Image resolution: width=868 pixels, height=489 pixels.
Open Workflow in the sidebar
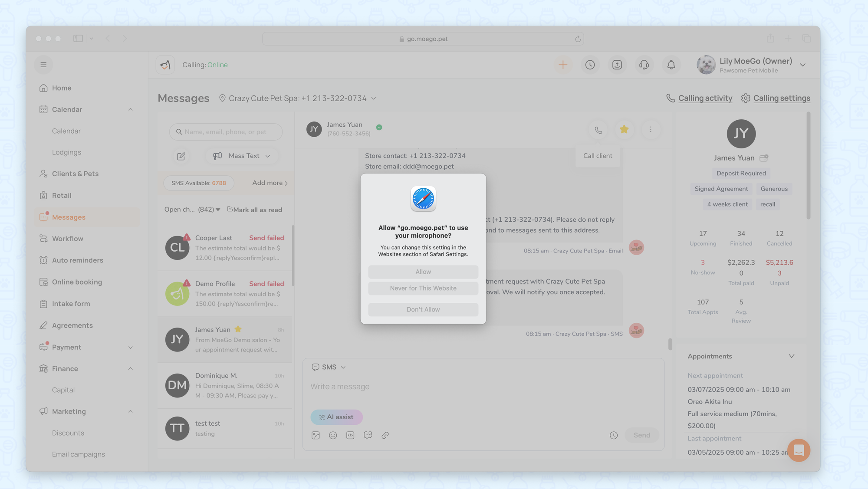(x=67, y=239)
